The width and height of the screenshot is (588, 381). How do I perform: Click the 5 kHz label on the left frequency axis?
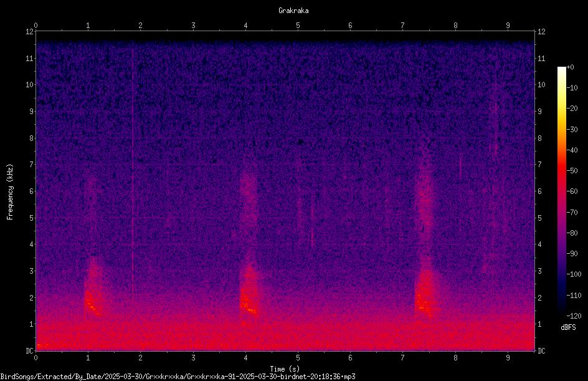coord(32,218)
